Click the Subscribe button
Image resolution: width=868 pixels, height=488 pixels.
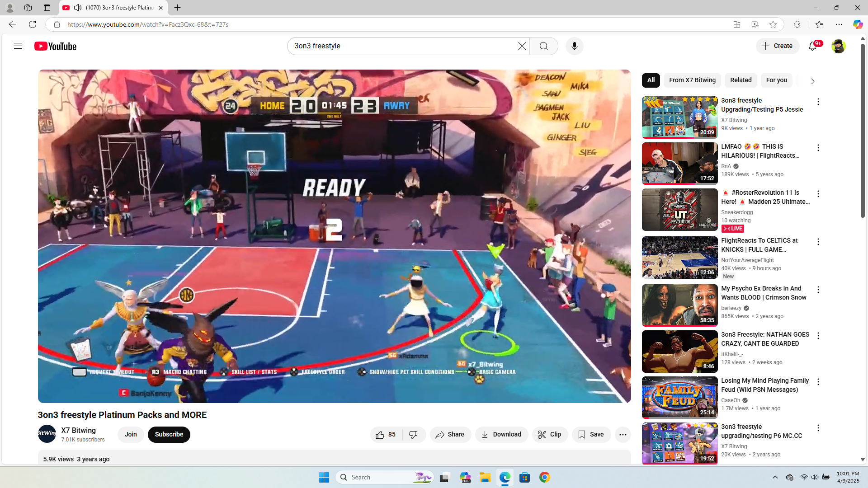(x=169, y=435)
